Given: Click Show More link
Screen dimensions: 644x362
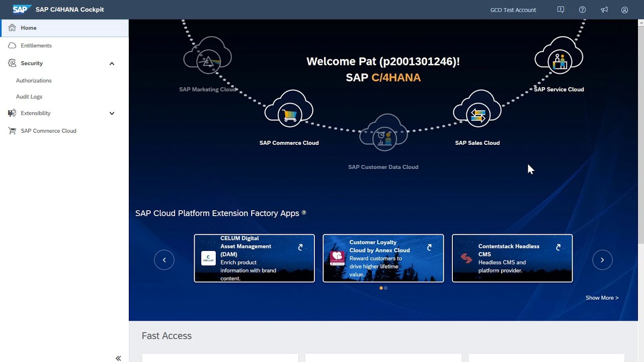Looking at the screenshot, I should coord(602,298).
